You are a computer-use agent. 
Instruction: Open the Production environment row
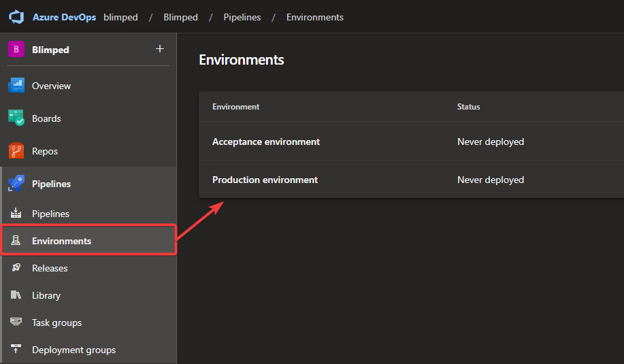(x=411, y=180)
